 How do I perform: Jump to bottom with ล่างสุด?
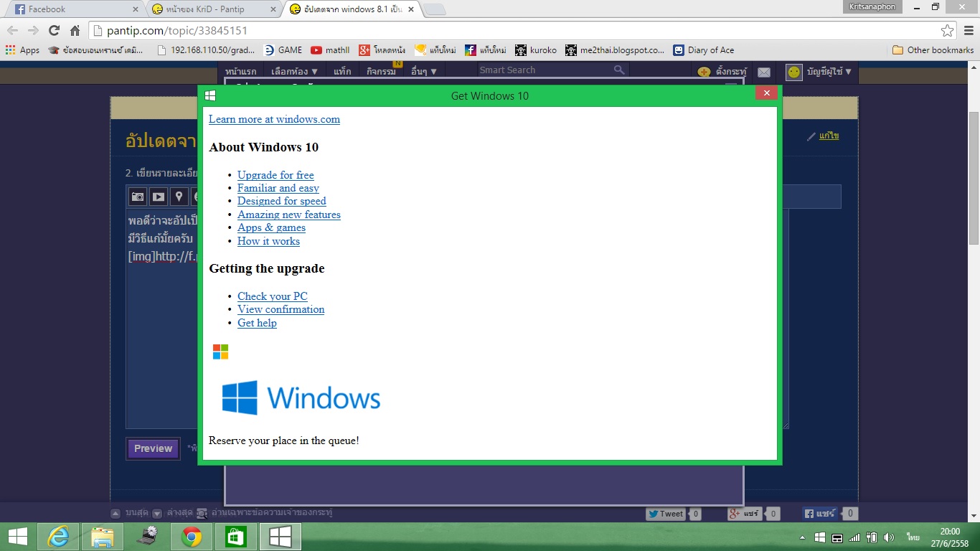click(x=171, y=513)
